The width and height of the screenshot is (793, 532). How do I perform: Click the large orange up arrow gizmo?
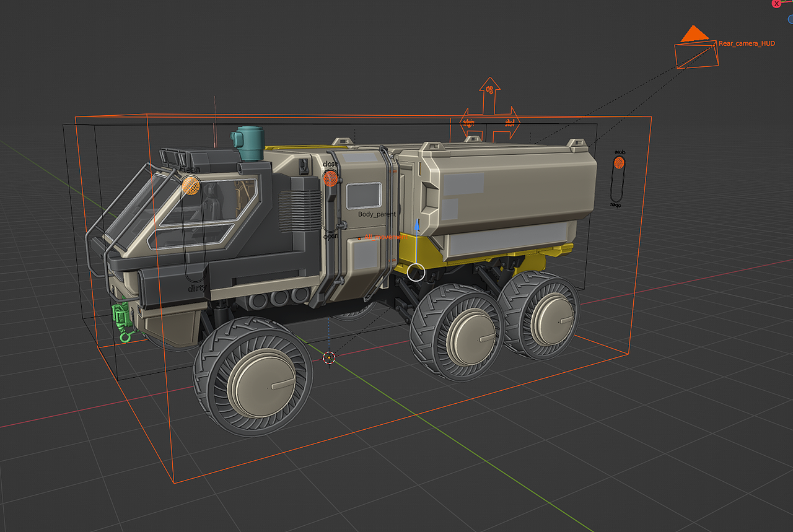pyautogui.click(x=489, y=90)
